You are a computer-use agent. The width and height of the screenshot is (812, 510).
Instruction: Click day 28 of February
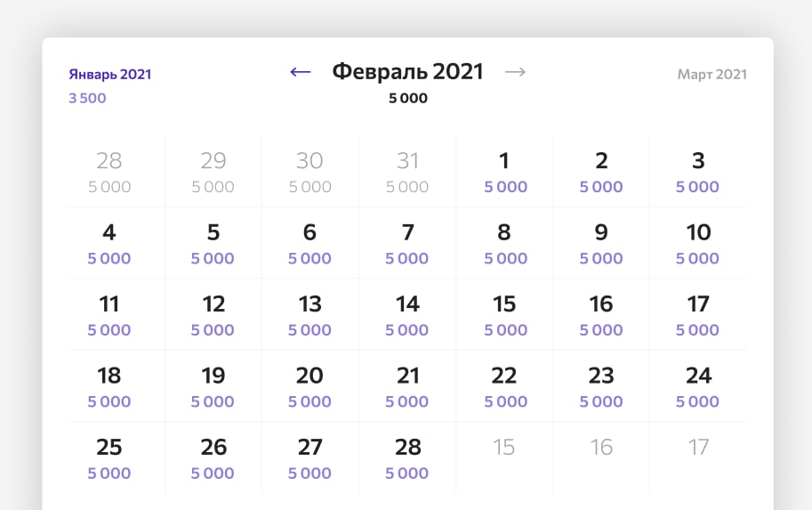[407, 457]
